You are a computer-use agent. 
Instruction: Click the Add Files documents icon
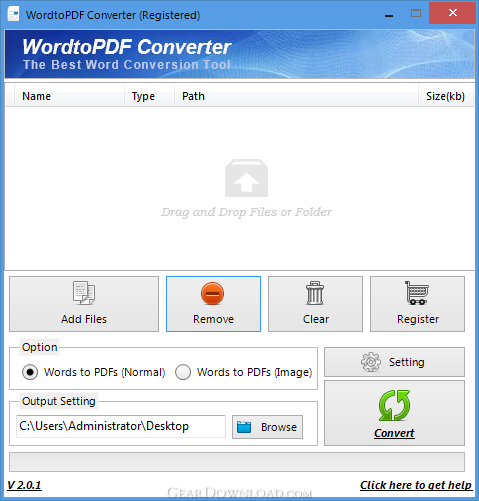84,293
